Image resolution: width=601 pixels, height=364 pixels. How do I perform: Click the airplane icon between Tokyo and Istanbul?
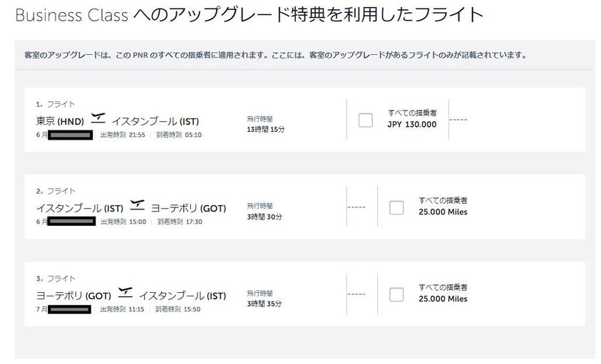pos(98,118)
